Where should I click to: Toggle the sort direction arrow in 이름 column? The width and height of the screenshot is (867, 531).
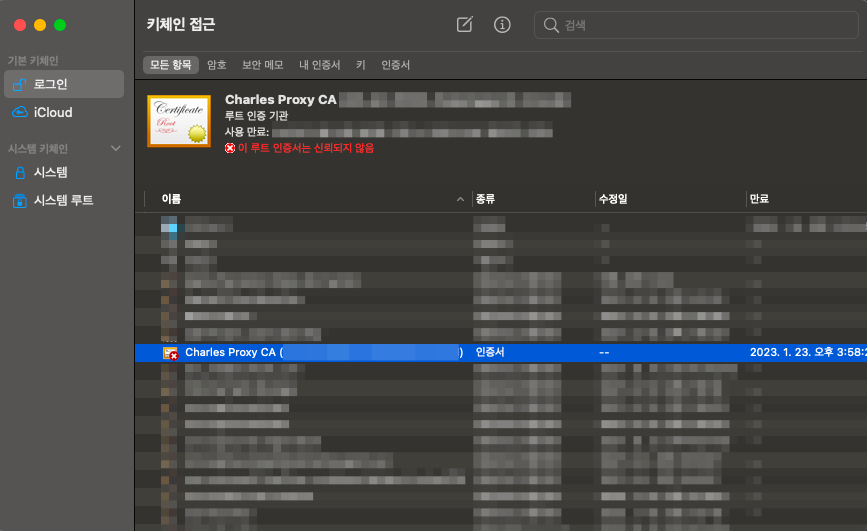tap(460, 199)
